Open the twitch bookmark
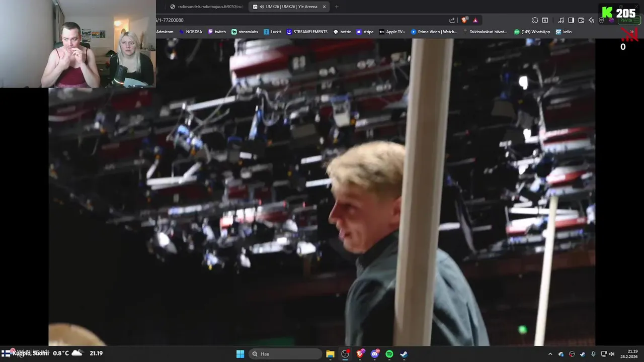 coord(217,32)
